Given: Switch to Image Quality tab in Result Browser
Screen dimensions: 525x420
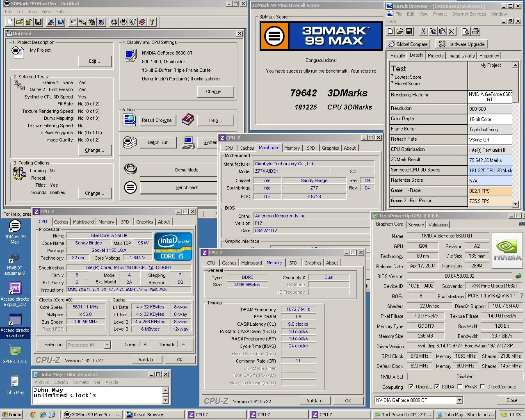Looking at the screenshot, I should [x=461, y=56].
